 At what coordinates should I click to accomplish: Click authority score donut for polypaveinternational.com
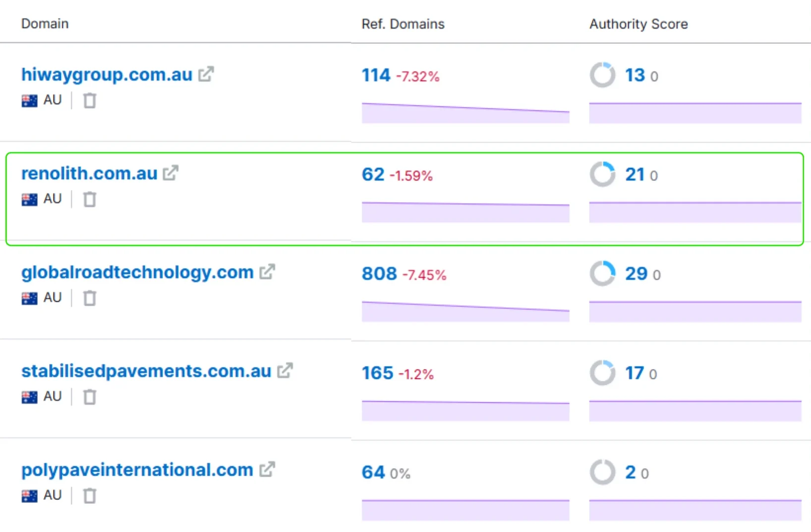click(x=602, y=472)
